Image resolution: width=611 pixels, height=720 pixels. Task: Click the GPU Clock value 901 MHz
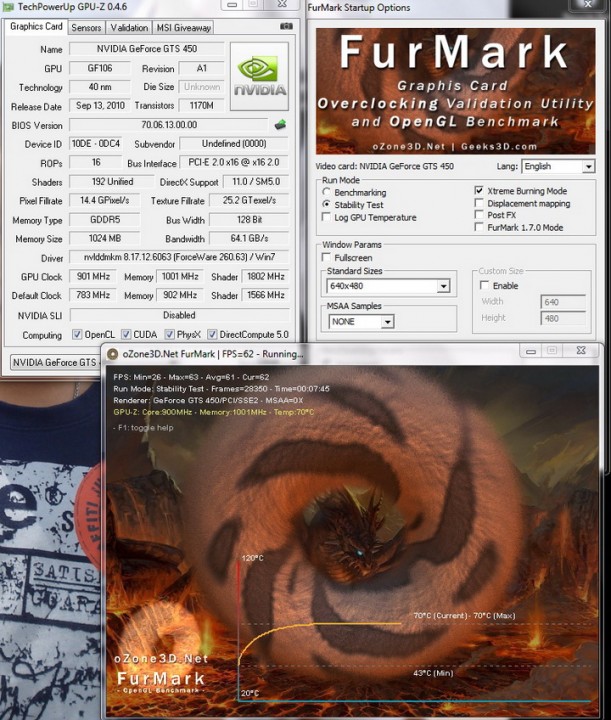click(93, 276)
